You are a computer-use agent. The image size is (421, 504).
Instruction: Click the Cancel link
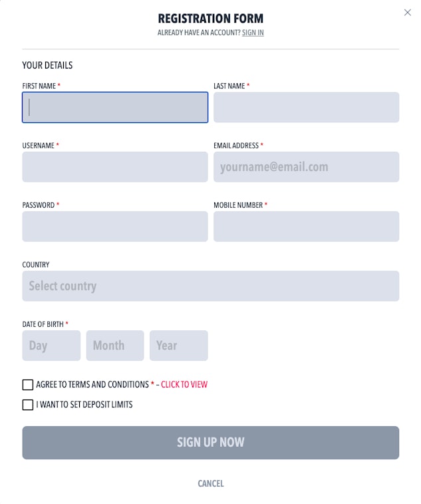click(x=210, y=483)
